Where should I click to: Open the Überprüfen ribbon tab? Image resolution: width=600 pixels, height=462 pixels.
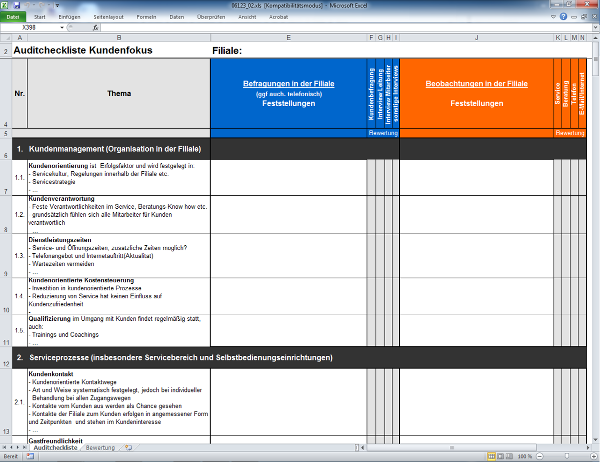211,17
